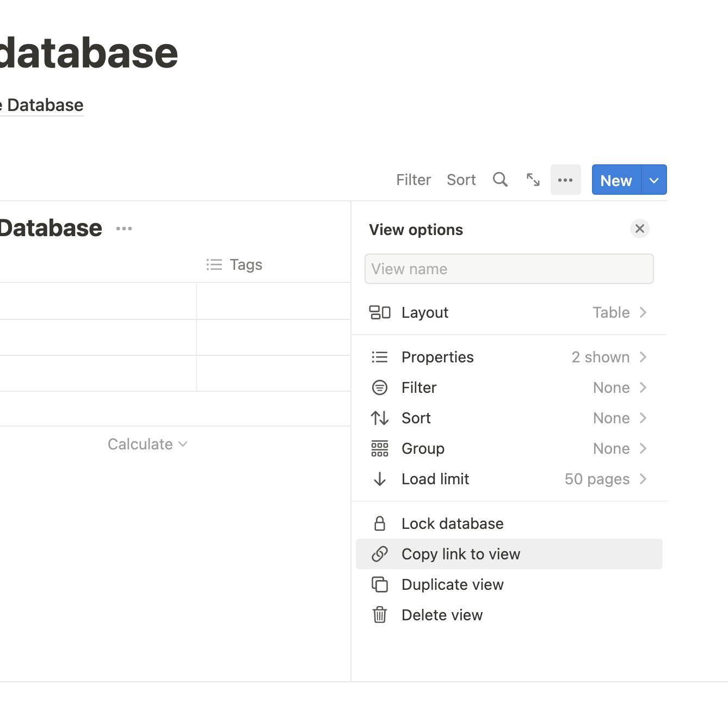Viewport: 728px width, 703px height.
Task: Open the three-dot view options button
Action: coord(565,180)
